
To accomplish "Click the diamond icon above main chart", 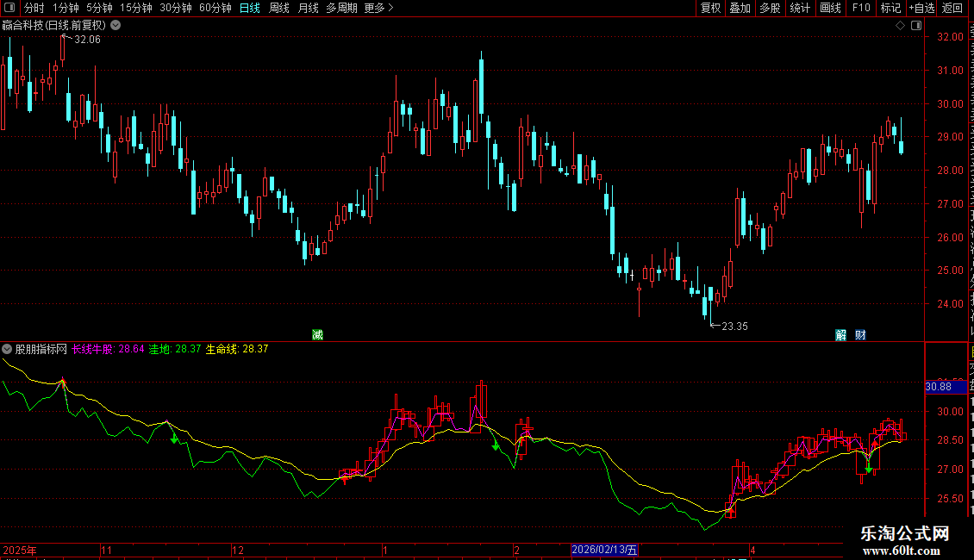I will pyautogui.click(x=900, y=26).
